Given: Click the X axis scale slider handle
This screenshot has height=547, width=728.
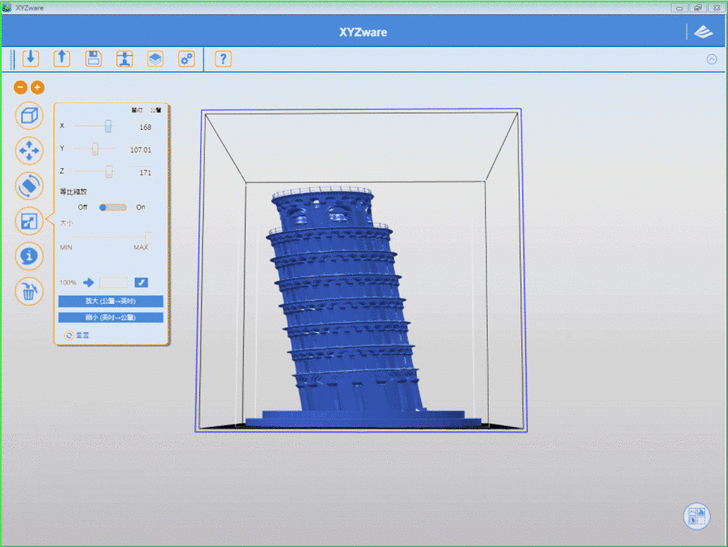Looking at the screenshot, I should (x=108, y=126).
